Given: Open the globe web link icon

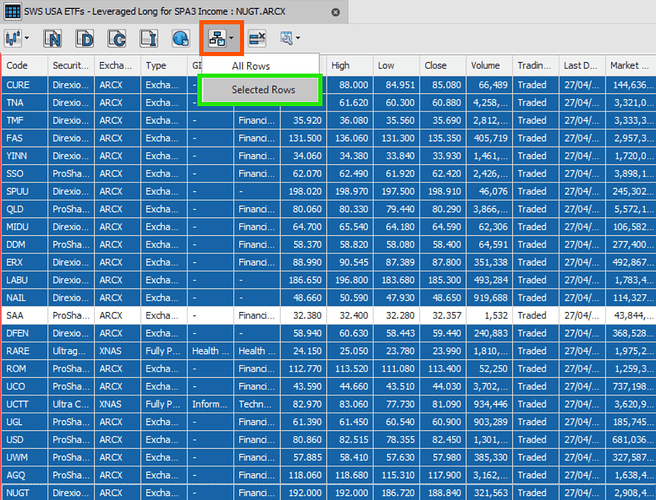Looking at the screenshot, I should [181, 38].
